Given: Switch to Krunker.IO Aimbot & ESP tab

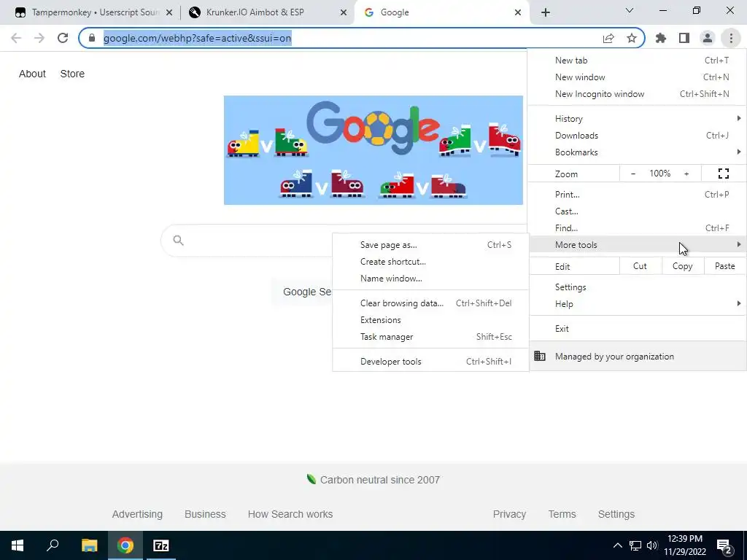Looking at the screenshot, I should click(x=267, y=12).
